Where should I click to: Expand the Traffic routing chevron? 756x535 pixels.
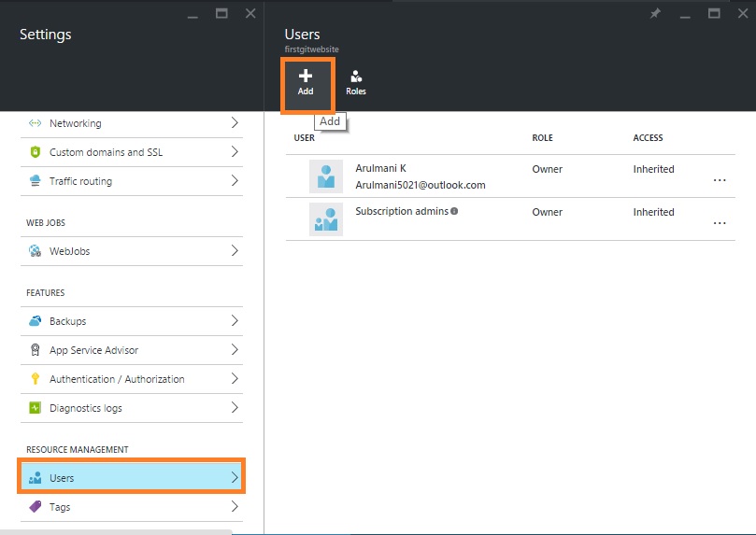click(x=234, y=181)
